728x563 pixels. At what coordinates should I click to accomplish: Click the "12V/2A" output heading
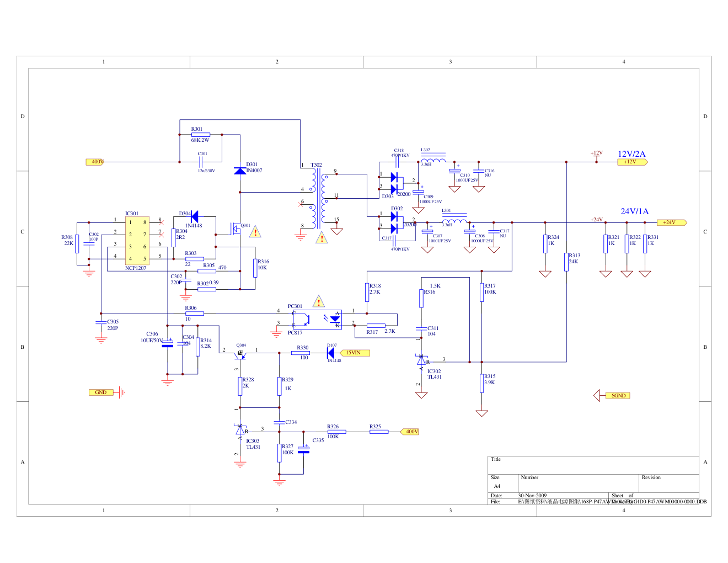(631, 154)
